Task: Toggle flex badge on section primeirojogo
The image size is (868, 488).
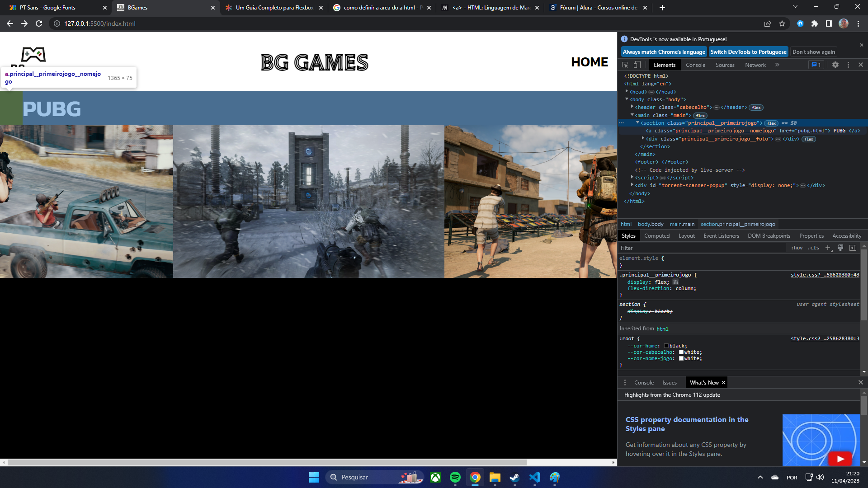Action: coord(772,123)
